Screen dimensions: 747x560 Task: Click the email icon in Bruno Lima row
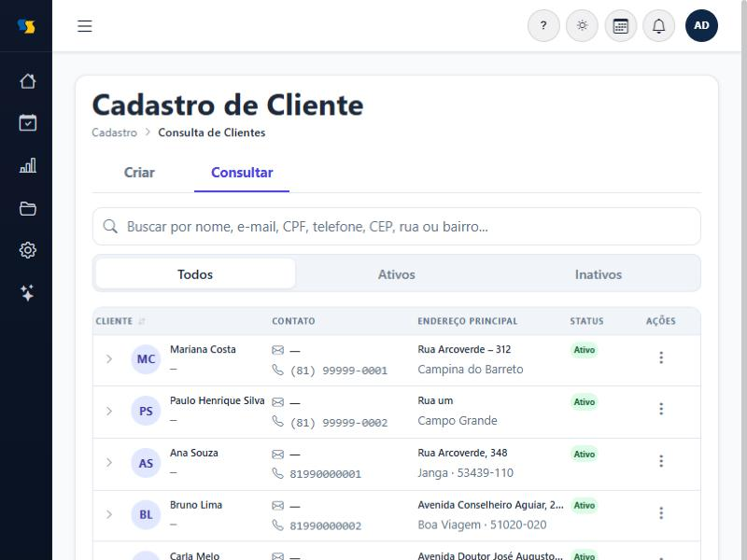pyautogui.click(x=277, y=506)
